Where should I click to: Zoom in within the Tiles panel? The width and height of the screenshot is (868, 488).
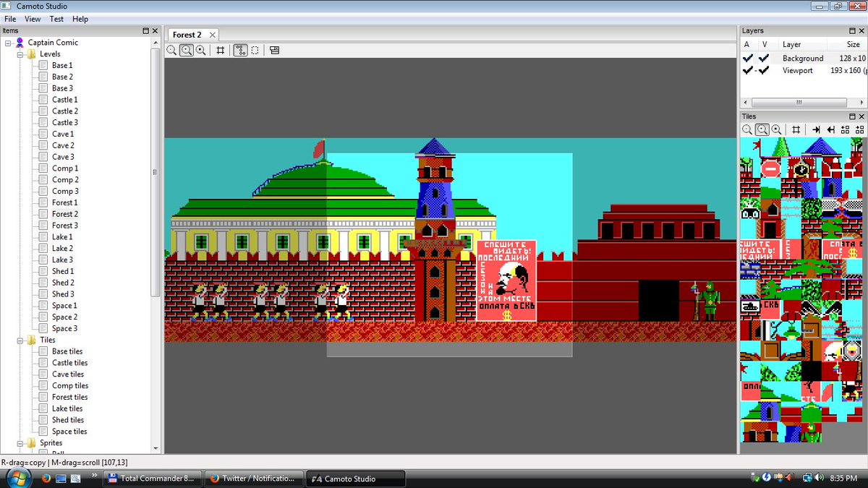[x=777, y=129]
